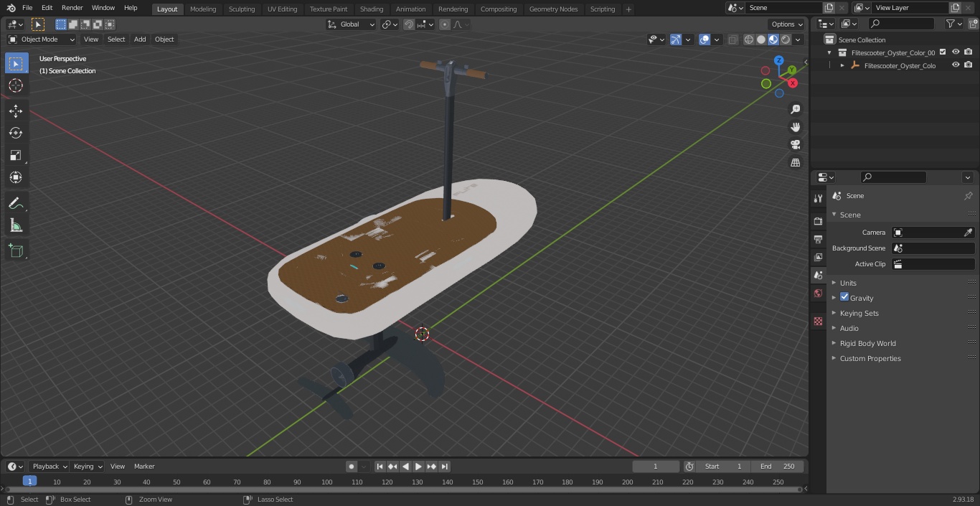The height and width of the screenshot is (506, 980).
Task: Open Keying dropdown in timeline
Action: click(88, 467)
